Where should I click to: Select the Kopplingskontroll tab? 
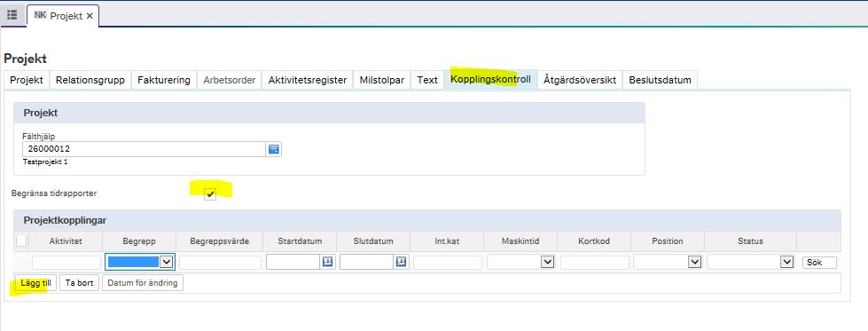pyautogui.click(x=490, y=79)
